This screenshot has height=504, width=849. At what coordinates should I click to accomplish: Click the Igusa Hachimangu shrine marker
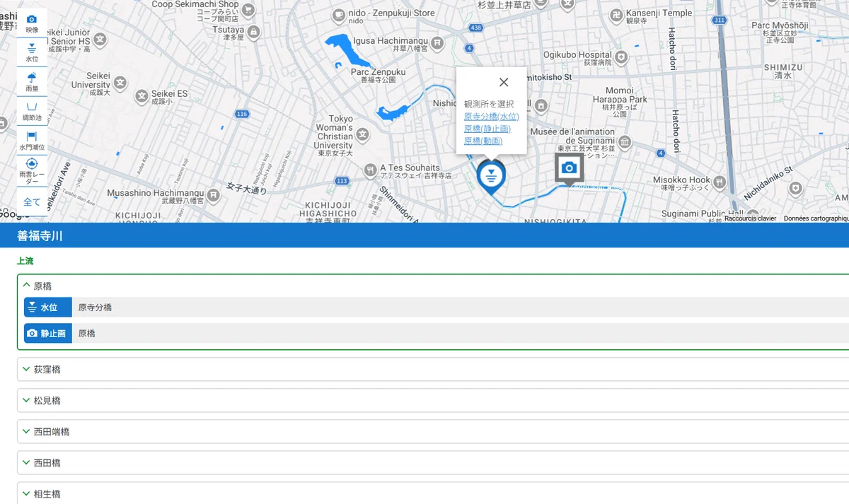click(438, 42)
